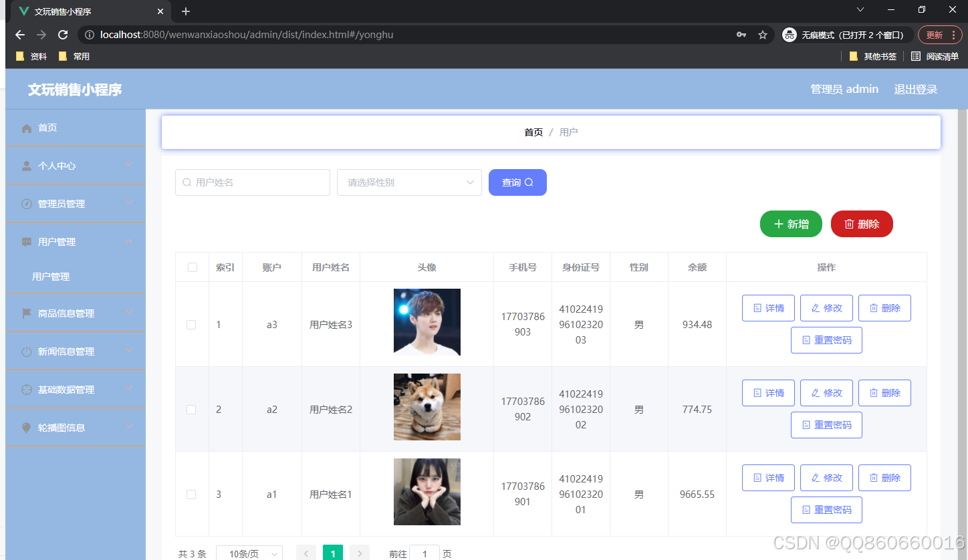The height and width of the screenshot is (560, 968).
Task: Click the site info icon in address bar
Action: click(90, 35)
